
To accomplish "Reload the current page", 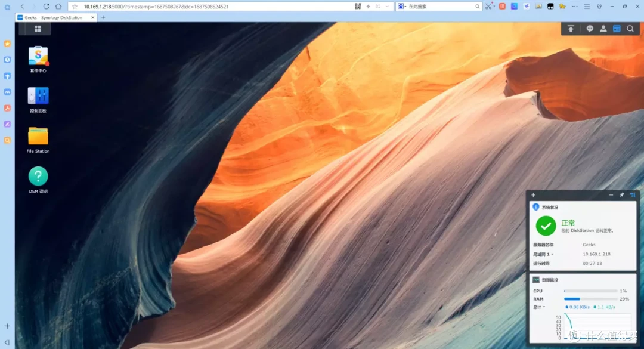I will click(x=46, y=7).
